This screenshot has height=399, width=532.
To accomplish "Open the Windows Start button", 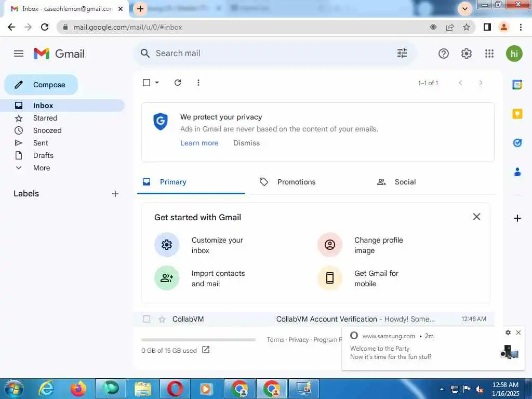I will tap(14, 389).
